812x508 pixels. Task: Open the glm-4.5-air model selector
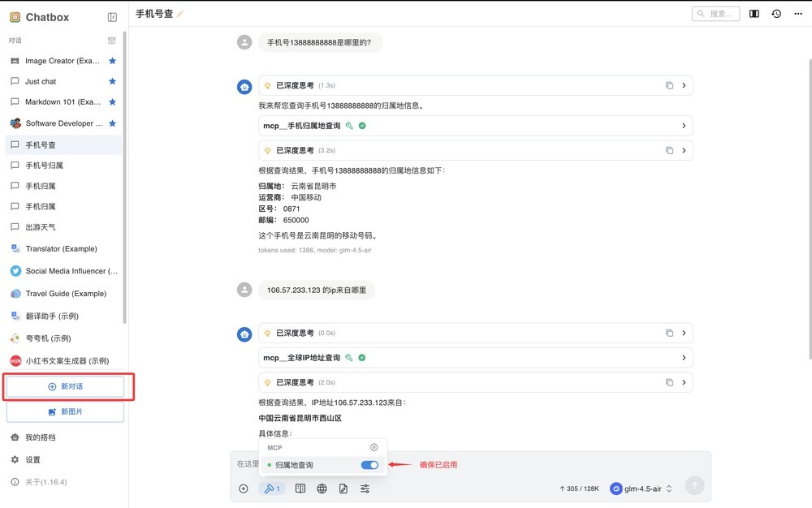click(641, 489)
